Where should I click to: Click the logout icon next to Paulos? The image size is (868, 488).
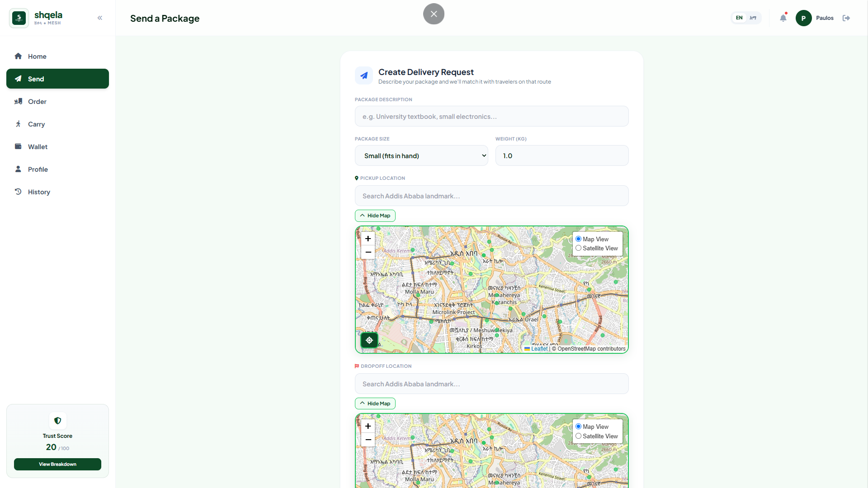[846, 18]
